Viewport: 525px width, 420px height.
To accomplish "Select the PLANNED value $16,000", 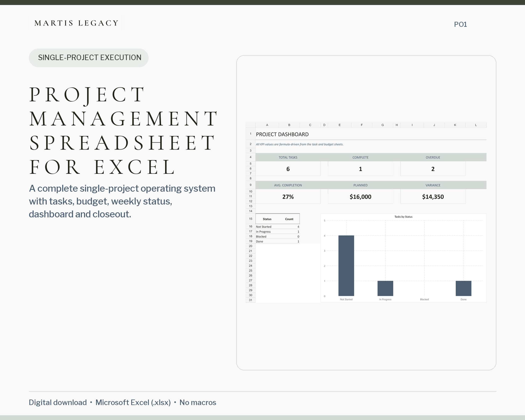I will tap(360, 197).
